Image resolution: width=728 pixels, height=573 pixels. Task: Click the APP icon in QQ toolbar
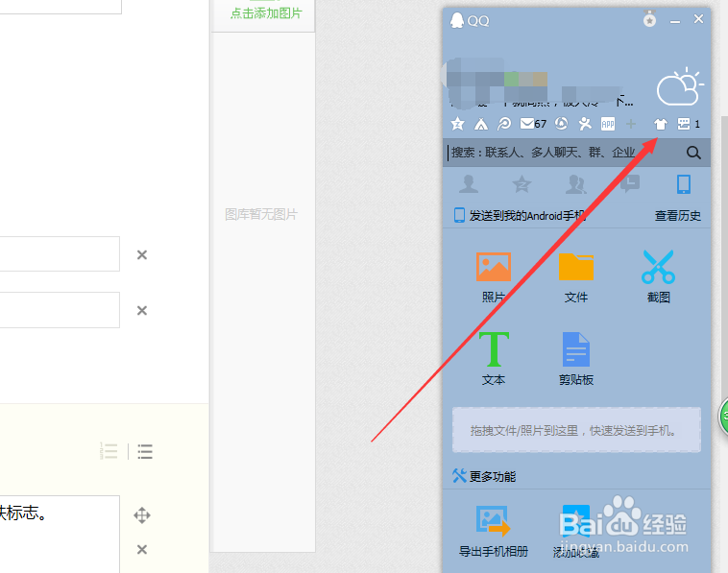click(608, 124)
